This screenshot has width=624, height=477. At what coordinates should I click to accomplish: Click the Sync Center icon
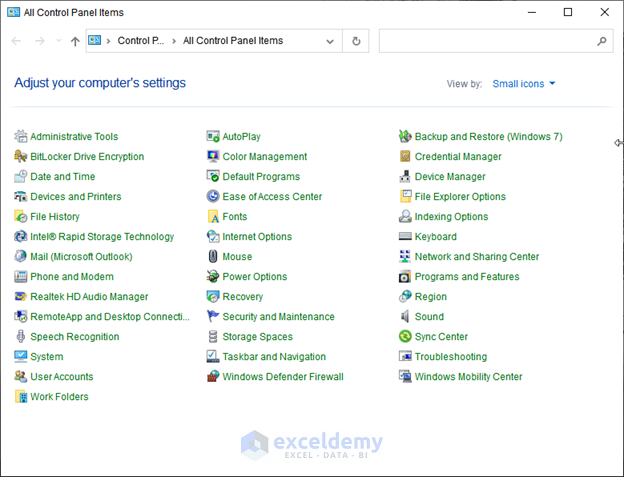[x=405, y=337]
